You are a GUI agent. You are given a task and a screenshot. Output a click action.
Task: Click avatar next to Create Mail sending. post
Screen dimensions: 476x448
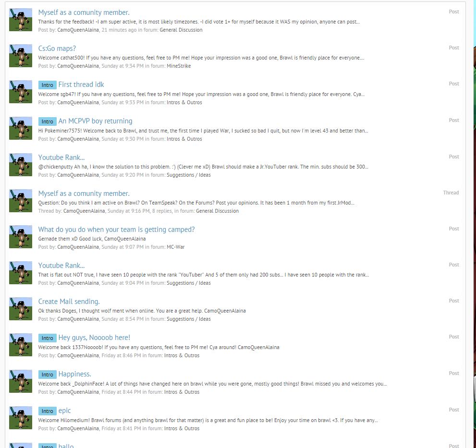21,309
